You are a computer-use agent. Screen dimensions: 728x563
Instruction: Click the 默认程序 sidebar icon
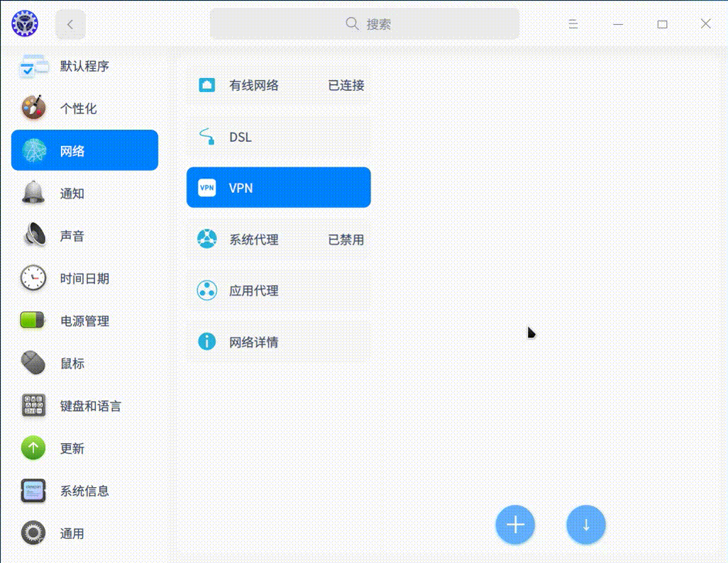pos(33,66)
